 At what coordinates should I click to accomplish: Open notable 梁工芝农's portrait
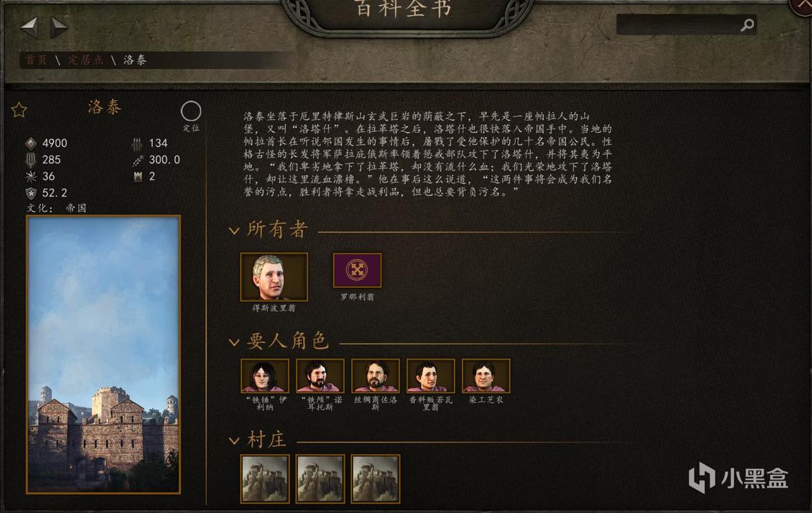486,375
